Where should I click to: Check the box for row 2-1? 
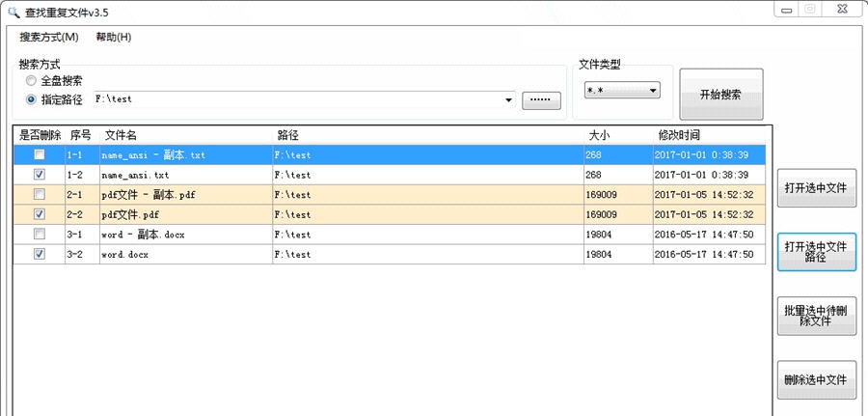(40, 194)
